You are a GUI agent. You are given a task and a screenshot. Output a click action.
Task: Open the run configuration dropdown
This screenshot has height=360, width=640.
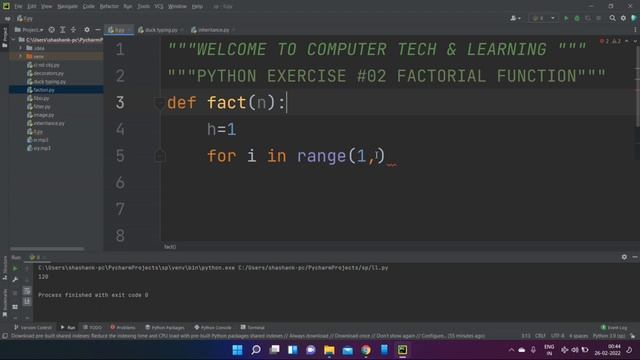(543, 18)
